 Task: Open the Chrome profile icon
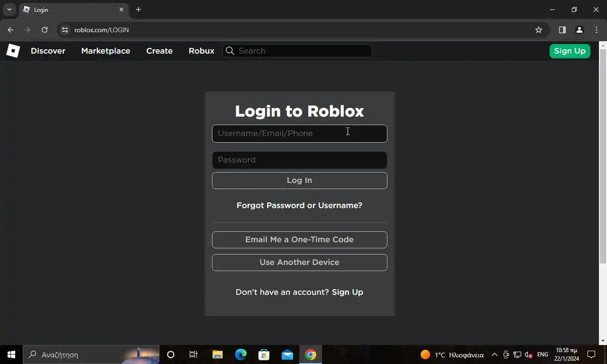tap(579, 30)
